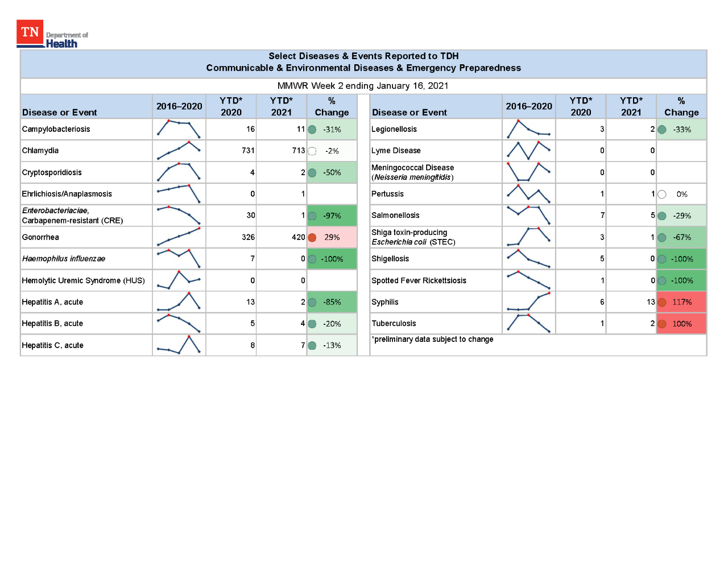Click the Gonorrhea YTD 2021 value 420
Image resolution: width=728 pixels, height=562 pixels.
pyautogui.click(x=299, y=237)
